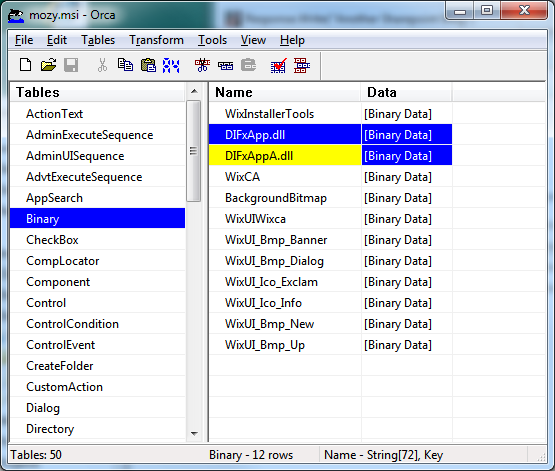Select the WixUI_Bmp_Banner row name
The height and width of the screenshot is (471, 555).
point(285,240)
